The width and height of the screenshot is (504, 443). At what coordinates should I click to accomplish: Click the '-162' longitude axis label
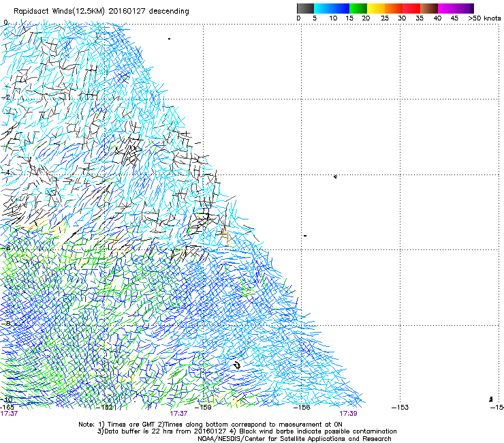click(105, 408)
